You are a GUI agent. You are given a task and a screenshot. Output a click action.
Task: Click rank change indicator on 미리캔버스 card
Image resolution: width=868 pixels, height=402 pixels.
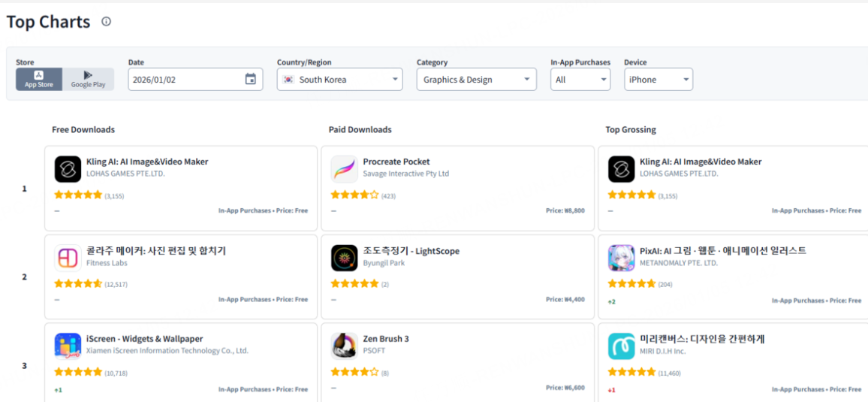(x=612, y=390)
